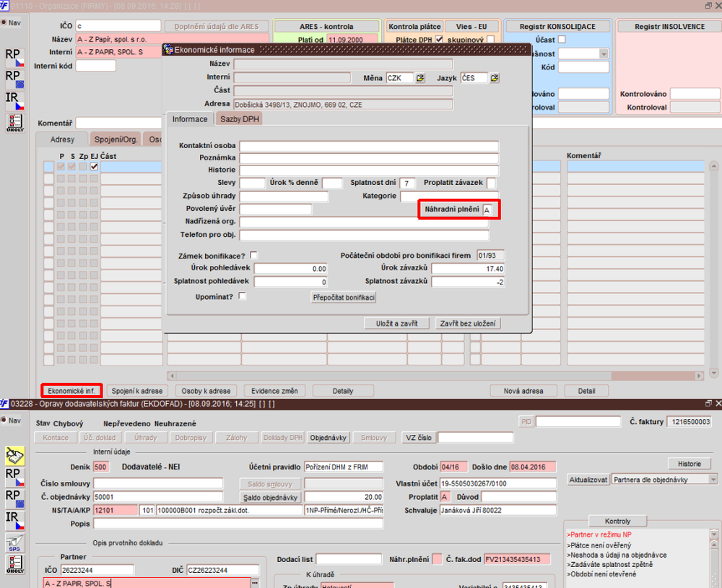Open the SPS paper-plane icon in faktur window
The image size is (722, 588).
14,542
